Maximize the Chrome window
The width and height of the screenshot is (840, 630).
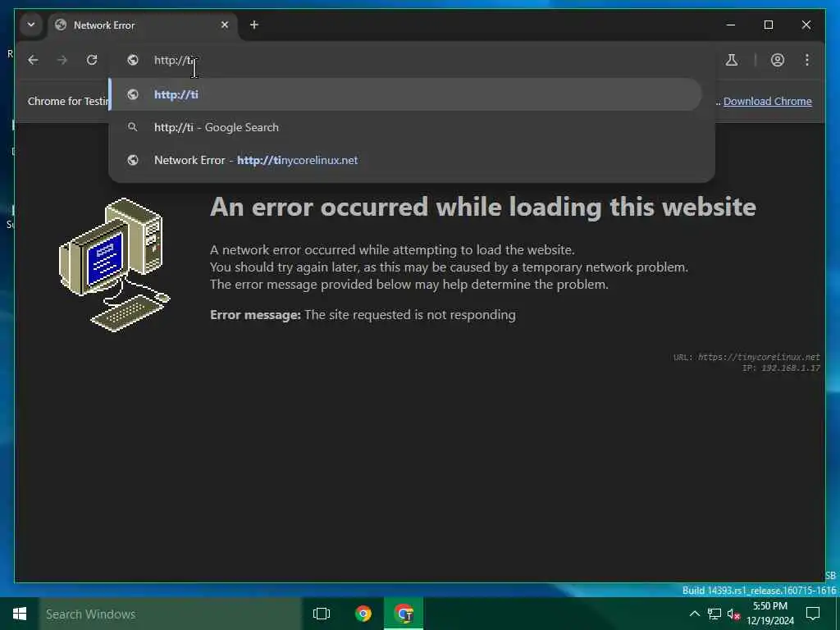pyautogui.click(x=768, y=25)
